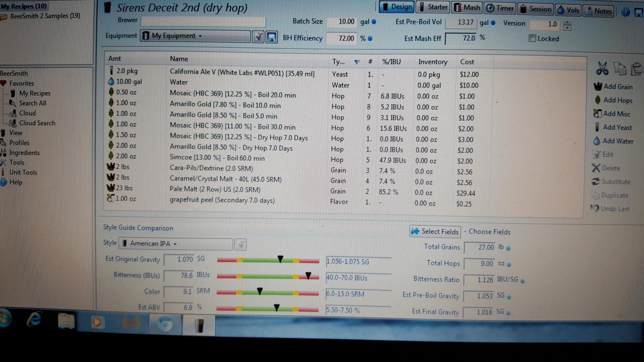Image resolution: width=644 pixels, height=362 pixels.
Task: Open Help in sidebar
Action: (12, 182)
